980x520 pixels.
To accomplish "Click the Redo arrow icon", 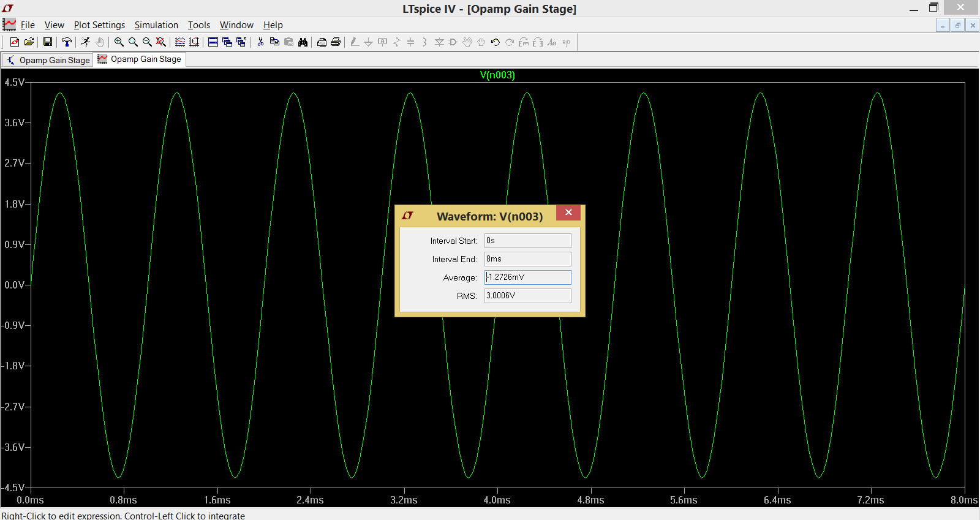I will pos(510,42).
